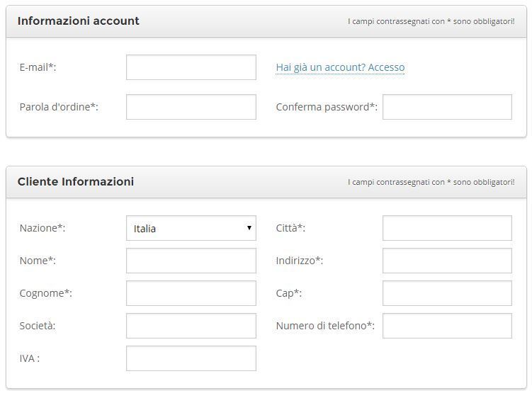Click the 'Conferma password*:' label
Viewport: 532px width, 398px height.
(327, 107)
